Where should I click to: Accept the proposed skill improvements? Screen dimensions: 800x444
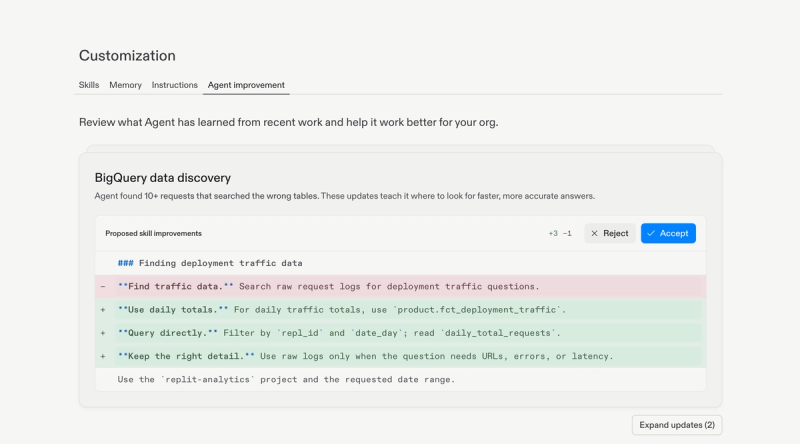click(x=668, y=233)
